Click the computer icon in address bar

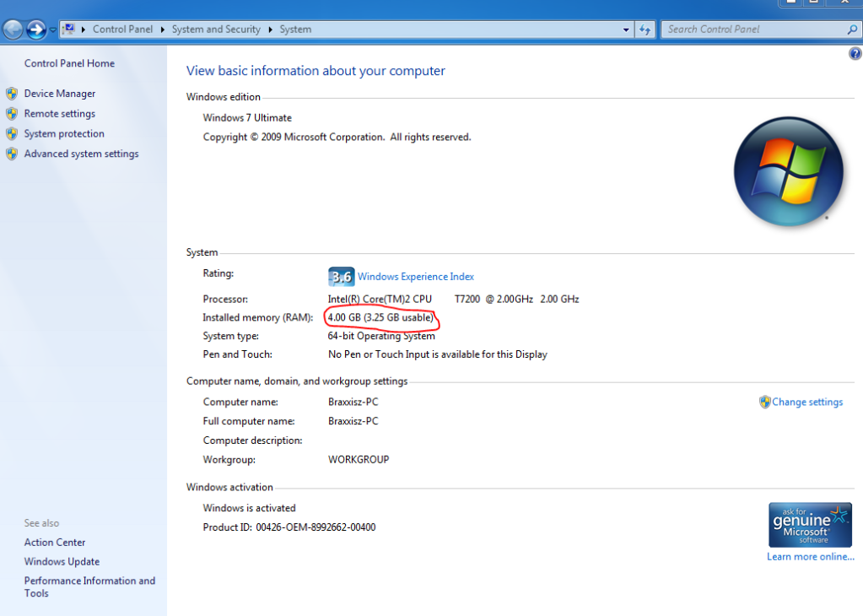[x=69, y=30]
